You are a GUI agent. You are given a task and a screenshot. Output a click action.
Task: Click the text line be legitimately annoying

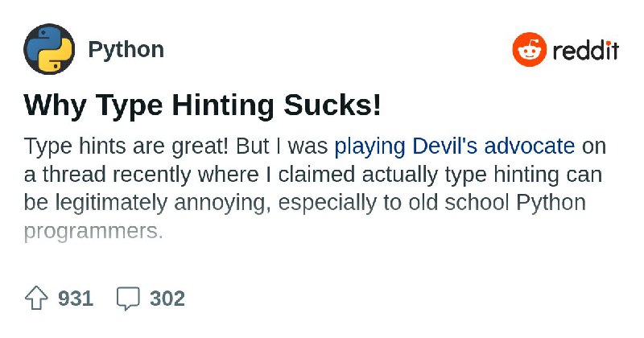tap(305, 203)
